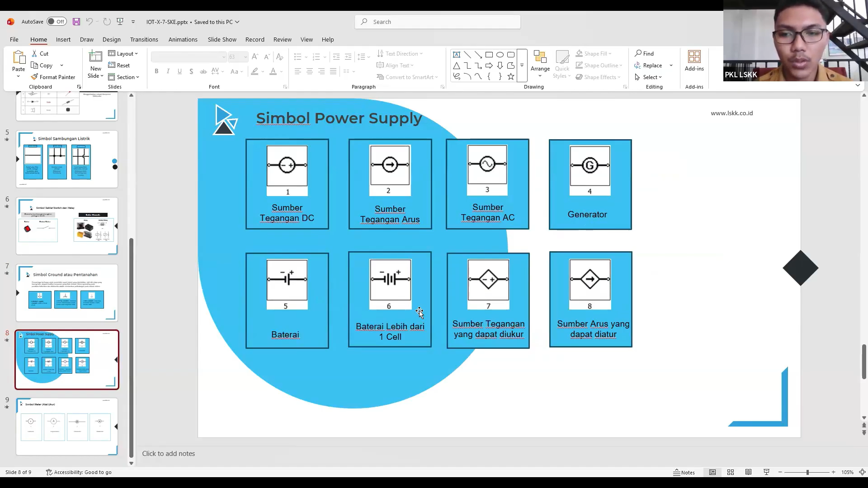Click the Format Painter brush icon
This screenshot has width=868, height=488.
[x=34, y=77]
